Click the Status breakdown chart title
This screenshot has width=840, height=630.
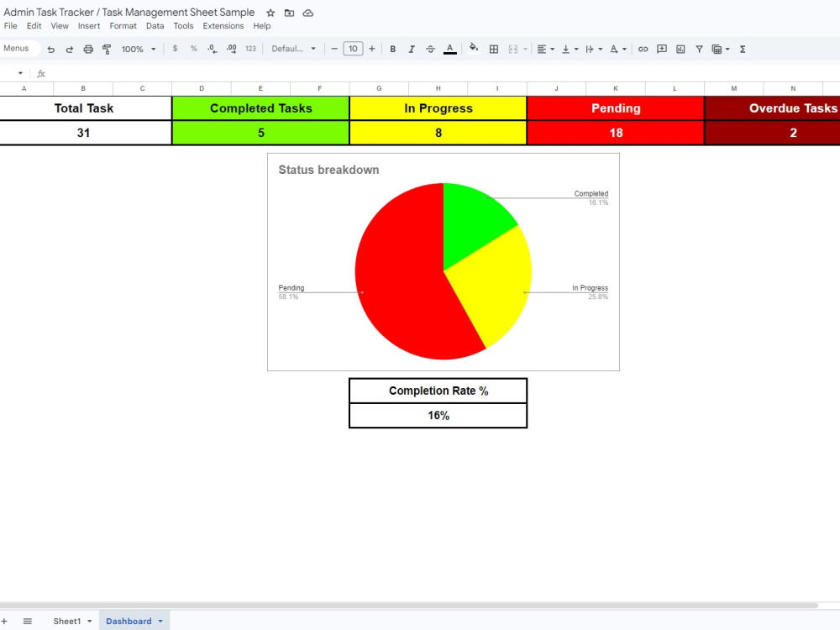point(328,170)
